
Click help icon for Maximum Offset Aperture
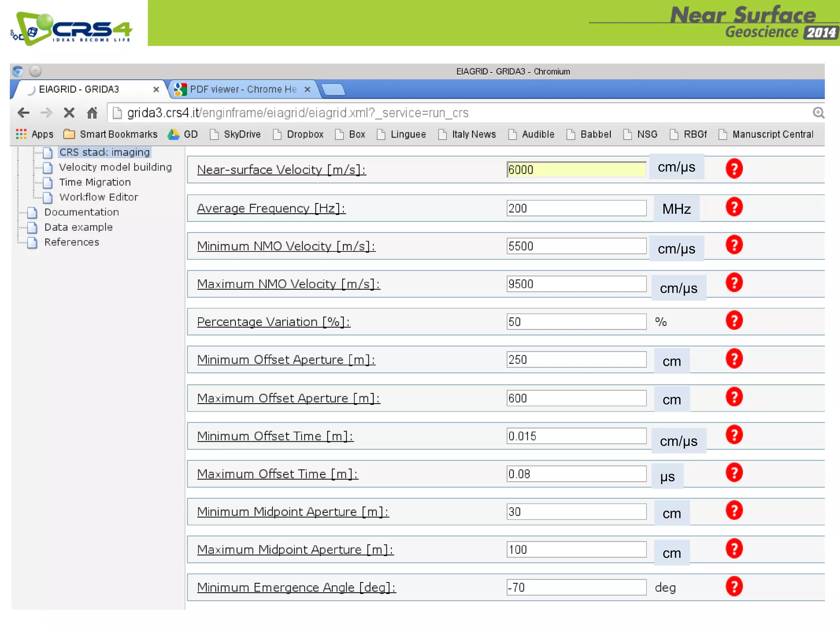734,397
